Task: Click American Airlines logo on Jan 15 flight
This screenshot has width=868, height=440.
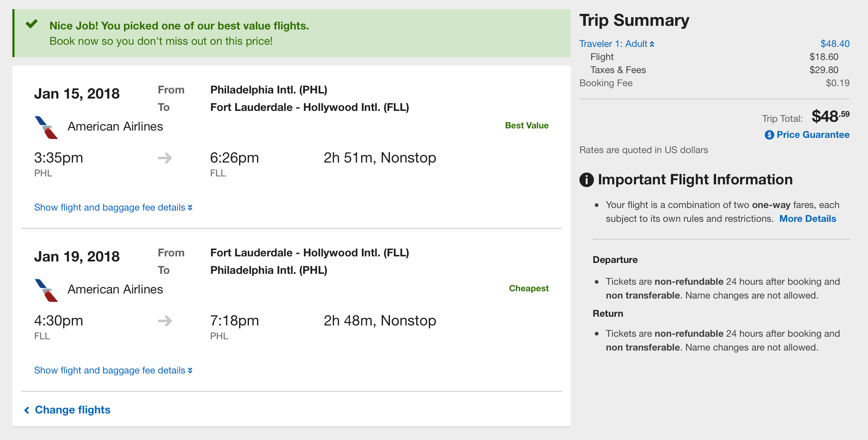Action: coord(46,127)
